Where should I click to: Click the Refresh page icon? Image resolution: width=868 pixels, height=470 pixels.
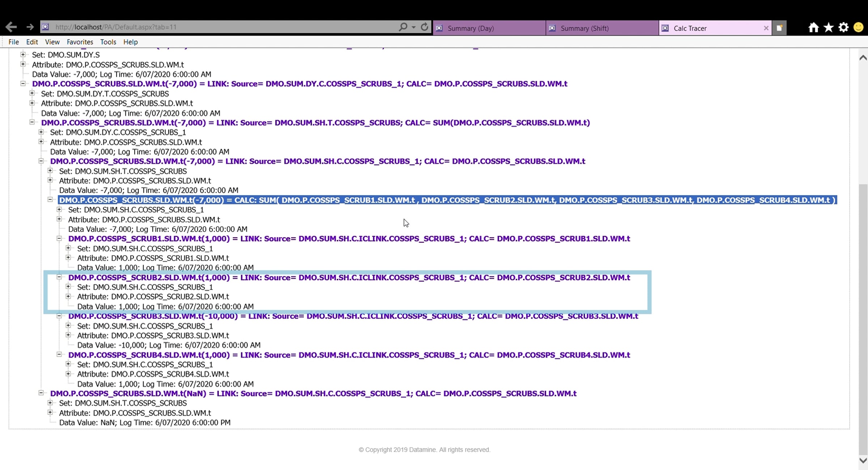click(x=425, y=27)
